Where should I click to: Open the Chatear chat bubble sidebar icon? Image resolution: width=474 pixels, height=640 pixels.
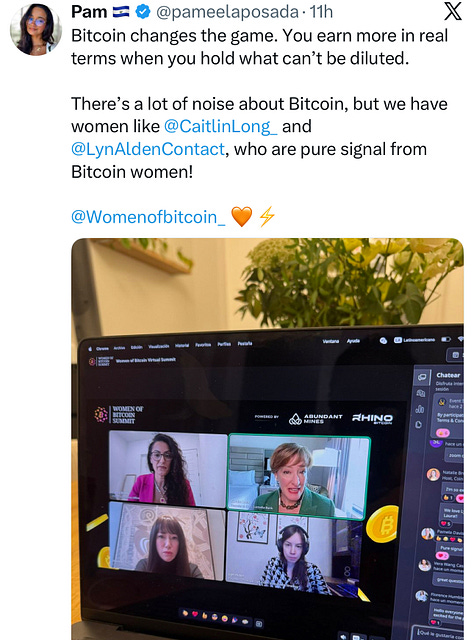[x=422, y=377]
